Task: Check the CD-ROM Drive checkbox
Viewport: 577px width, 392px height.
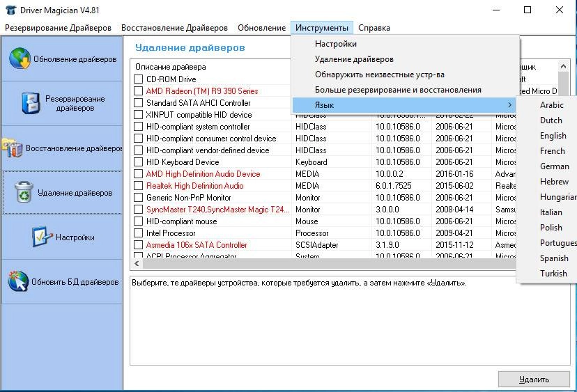Action: pos(139,79)
